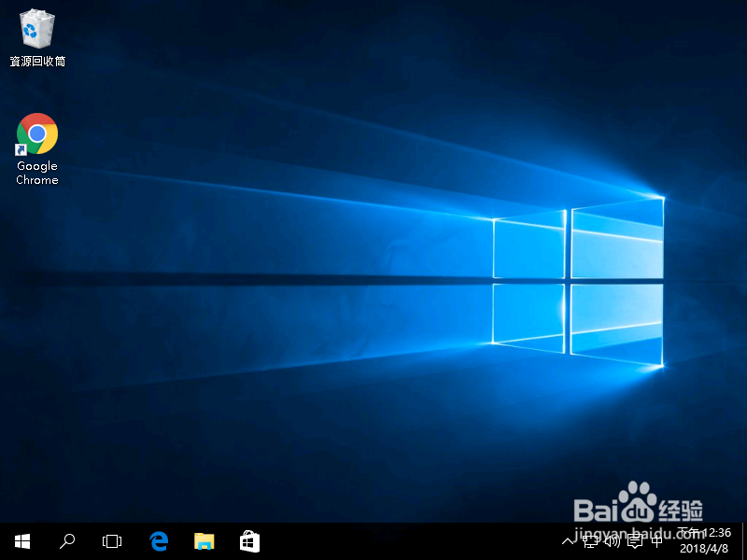Image resolution: width=747 pixels, height=560 pixels.
Task: Select the Google Chrome desktop shortcut
Action: (x=37, y=148)
